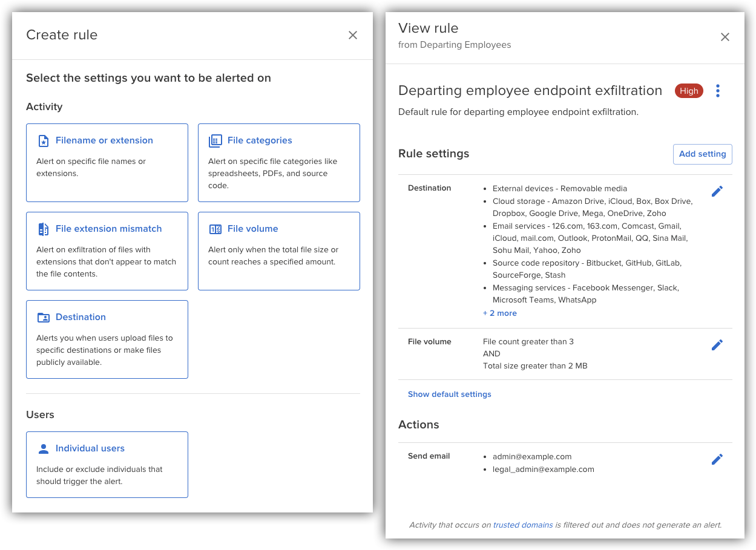Edit the File volume setting pencil icon
This screenshot has height=550, width=756.
[x=717, y=344]
